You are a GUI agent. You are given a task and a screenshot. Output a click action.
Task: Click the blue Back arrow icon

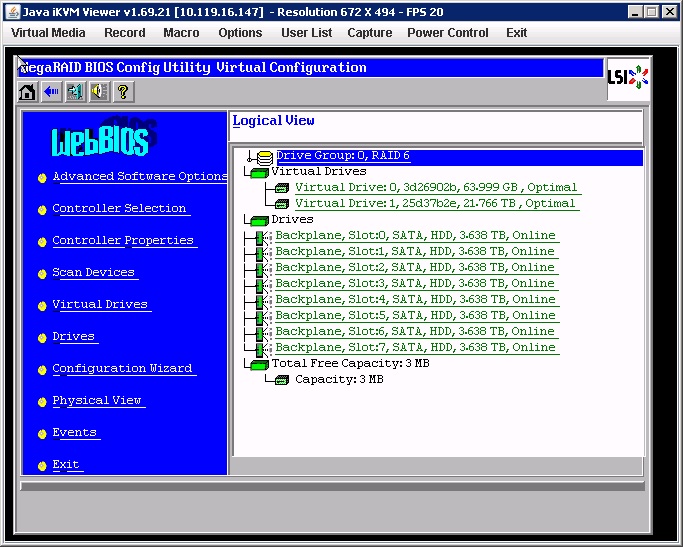point(51,92)
